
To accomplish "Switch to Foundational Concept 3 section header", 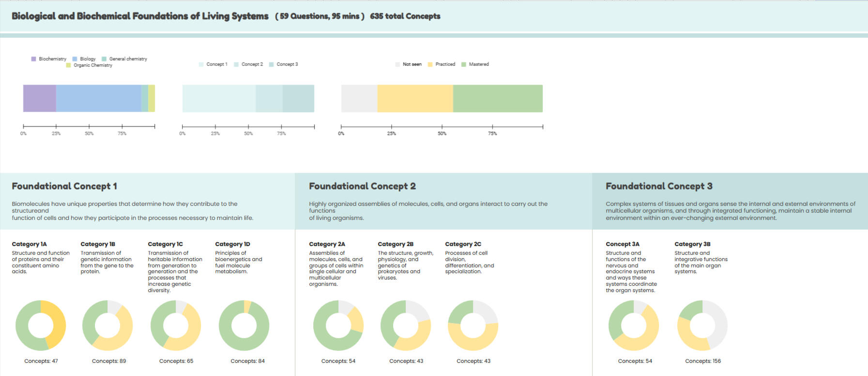I will [659, 186].
